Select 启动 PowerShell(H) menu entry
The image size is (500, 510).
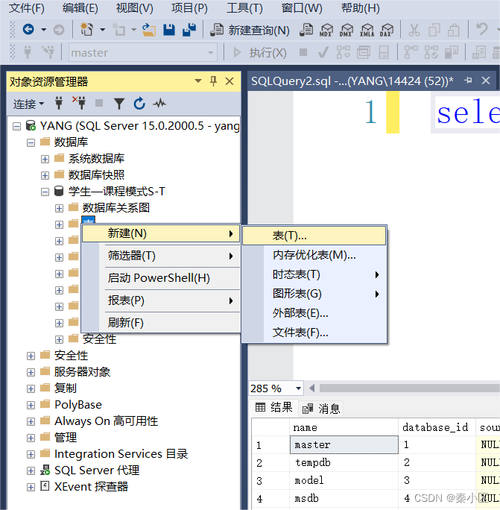[x=161, y=278]
